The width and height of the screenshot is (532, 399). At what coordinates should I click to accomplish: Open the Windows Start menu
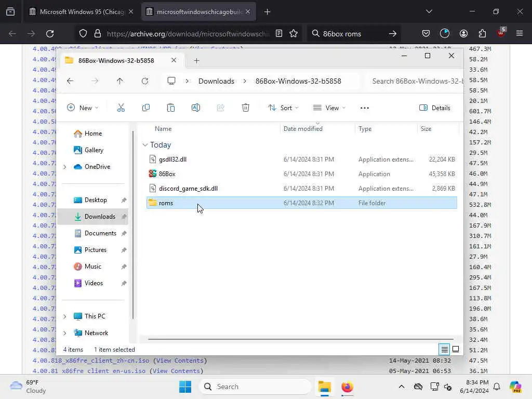point(185,387)
